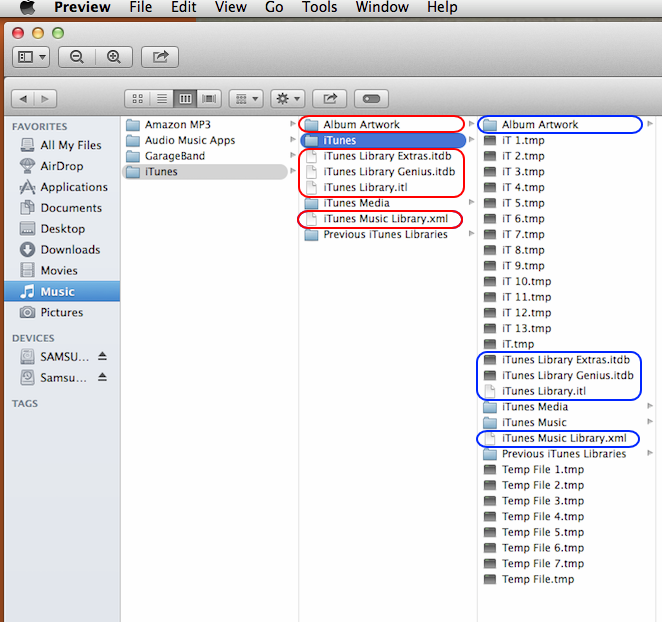This screenshot has width=662, height=622.
Task: Select iTunes Library Extras.itdb in second column
Action: pos(382,156)
